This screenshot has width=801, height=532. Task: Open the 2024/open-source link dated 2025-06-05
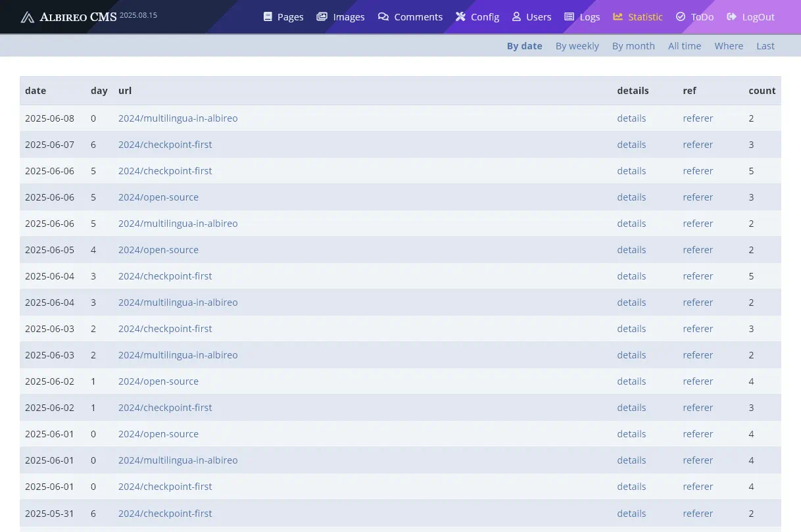click(158, 250)
